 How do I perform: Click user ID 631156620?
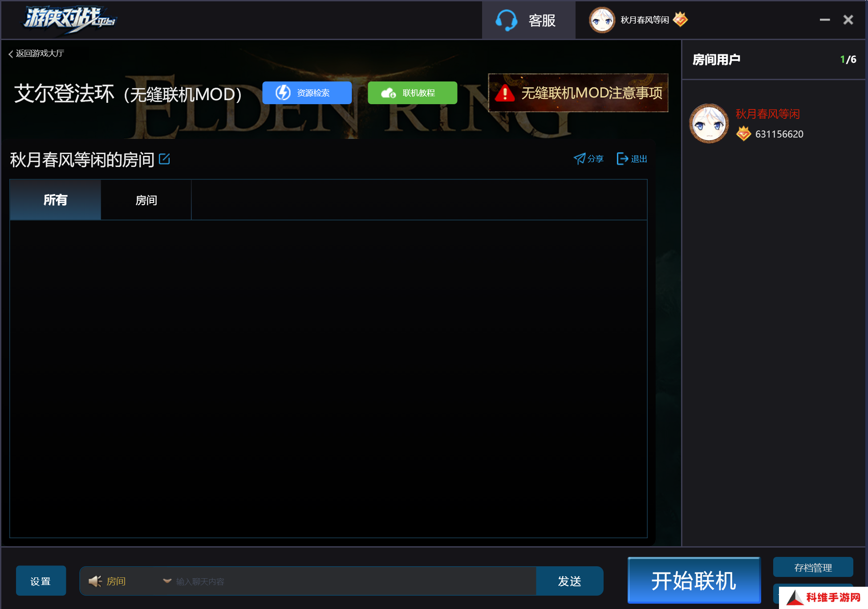tap(779, 134)
